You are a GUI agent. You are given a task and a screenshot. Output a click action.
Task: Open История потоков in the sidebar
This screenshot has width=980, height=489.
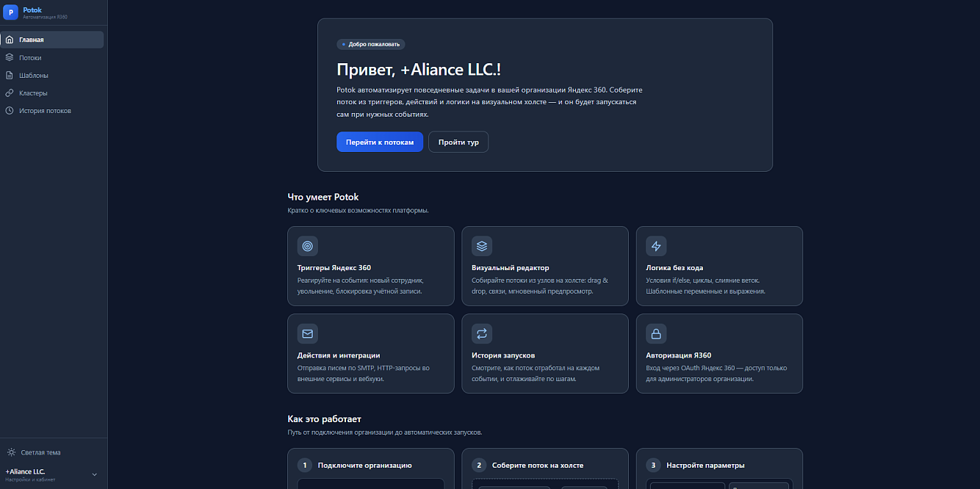(x=52, y=111)
